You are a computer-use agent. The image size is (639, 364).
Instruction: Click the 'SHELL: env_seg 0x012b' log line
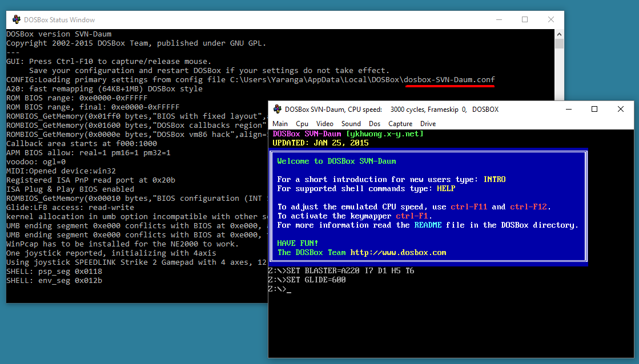pyautogui.click(x=54, y=281)
